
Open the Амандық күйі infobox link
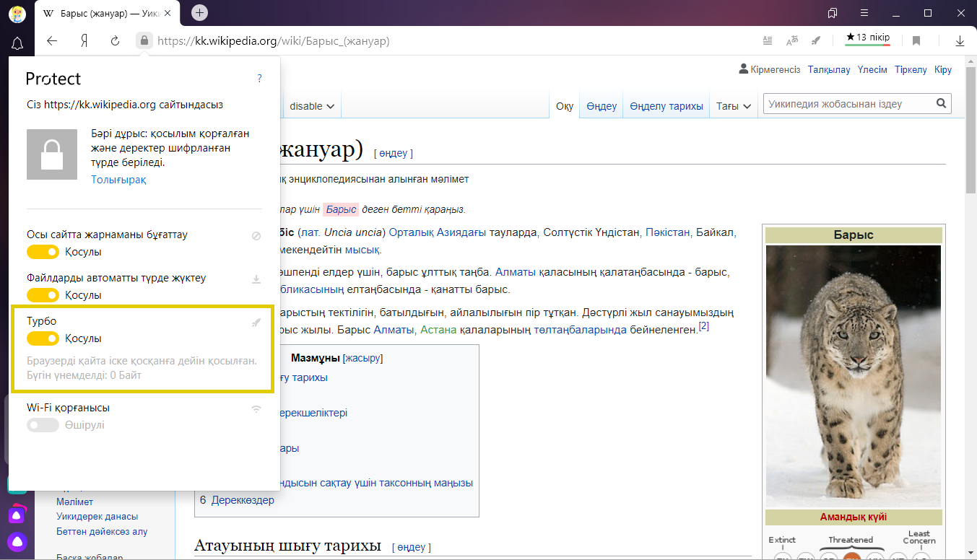pyautogui.click(x=854, y=517)
